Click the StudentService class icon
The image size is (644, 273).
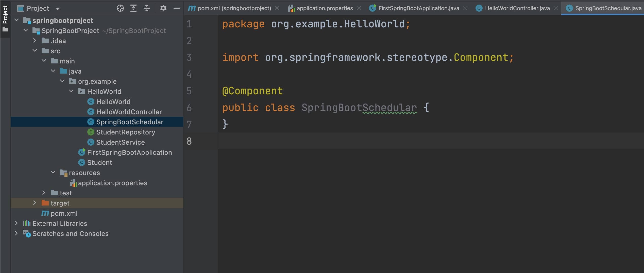point(91,142)
